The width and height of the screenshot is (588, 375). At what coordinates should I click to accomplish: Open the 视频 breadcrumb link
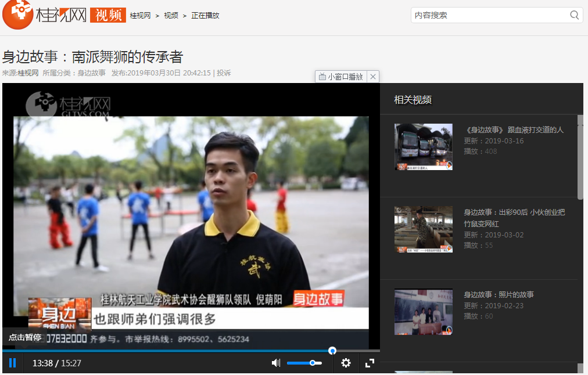tap(171, 16)
